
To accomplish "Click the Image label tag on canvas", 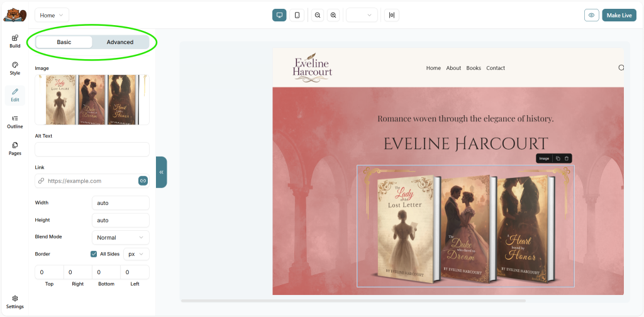I will coord(544,158).
